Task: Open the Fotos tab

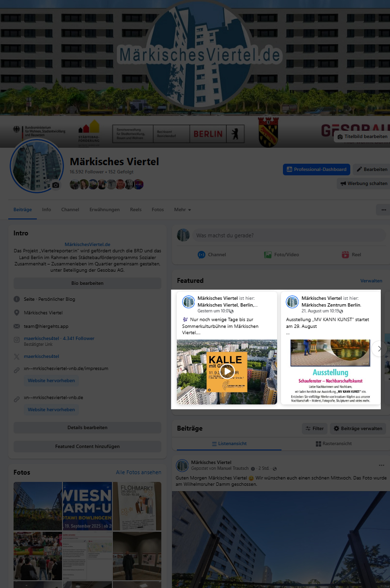Action: (x=157, y=210)
